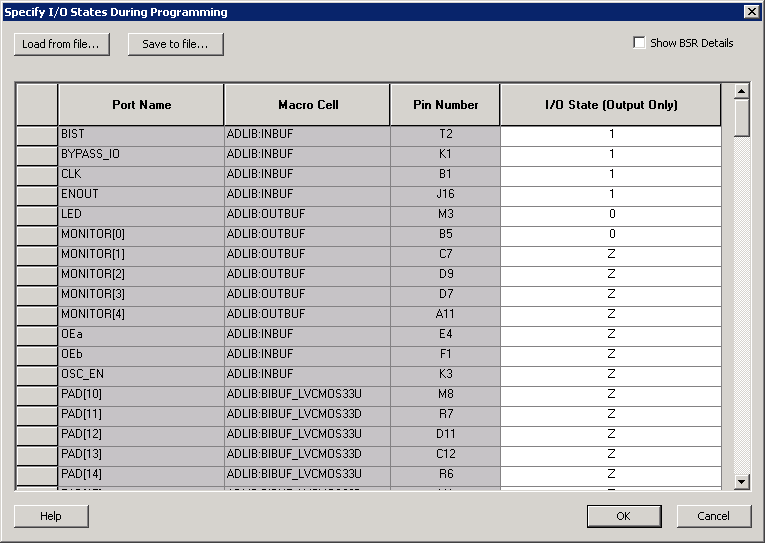Image resolution: width=765 pixels, height=543 pixels.
Task: Select row header for ENOUT row
Action: (x=37, y=194)
